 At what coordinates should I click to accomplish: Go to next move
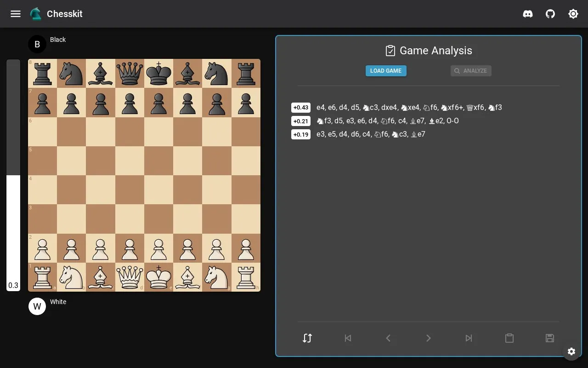pos(428,338)
